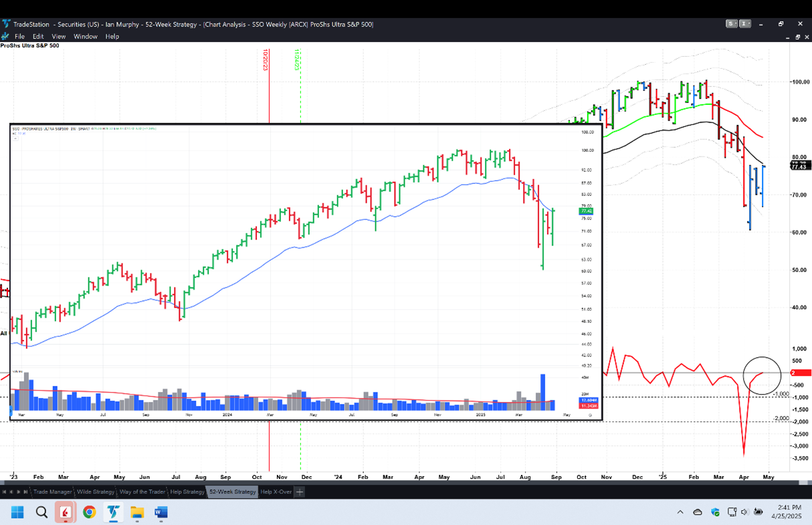Open File Explorer from the taskbar
This screenshot has height=525, width=812.
[137, 512]
